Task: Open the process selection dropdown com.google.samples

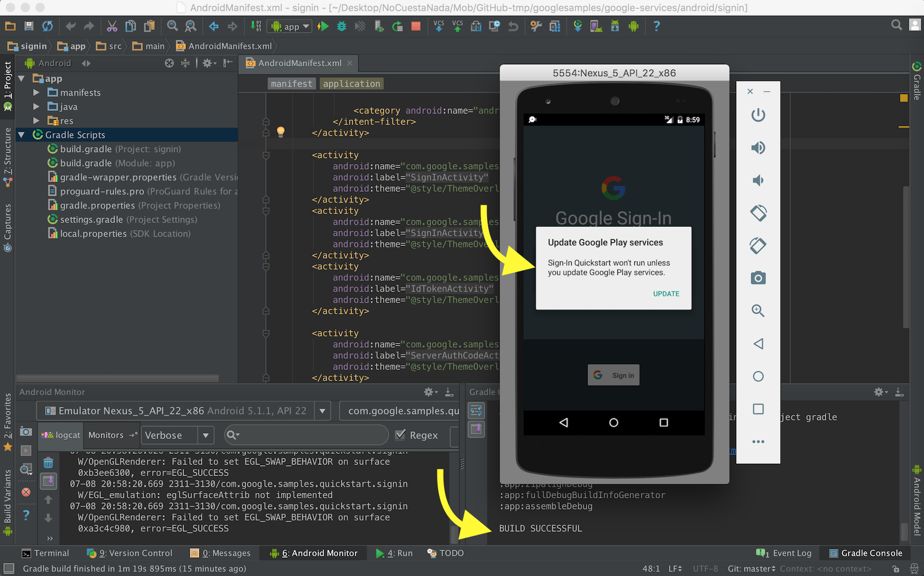Action: click(399, 411)
